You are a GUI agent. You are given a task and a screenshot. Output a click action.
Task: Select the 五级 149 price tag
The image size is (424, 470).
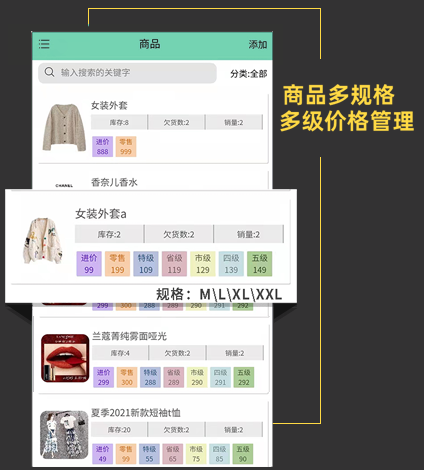(x=259, y=264)
